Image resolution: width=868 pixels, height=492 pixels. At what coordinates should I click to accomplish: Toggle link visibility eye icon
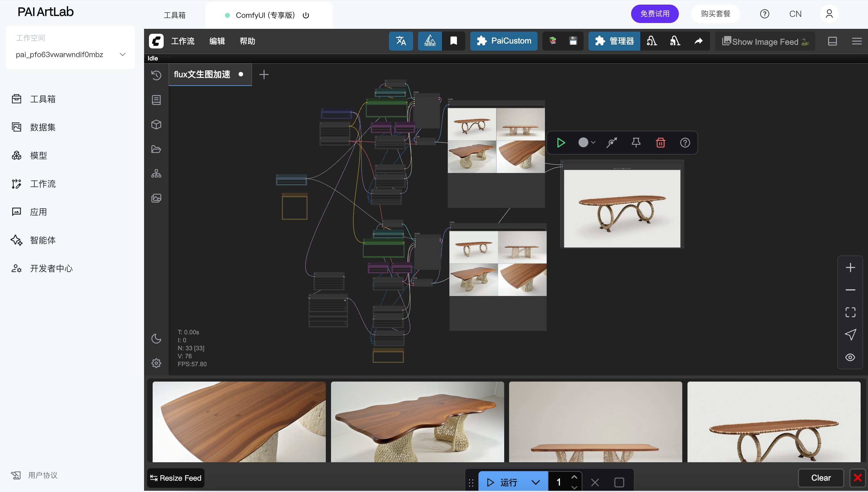tap(850, 357)
